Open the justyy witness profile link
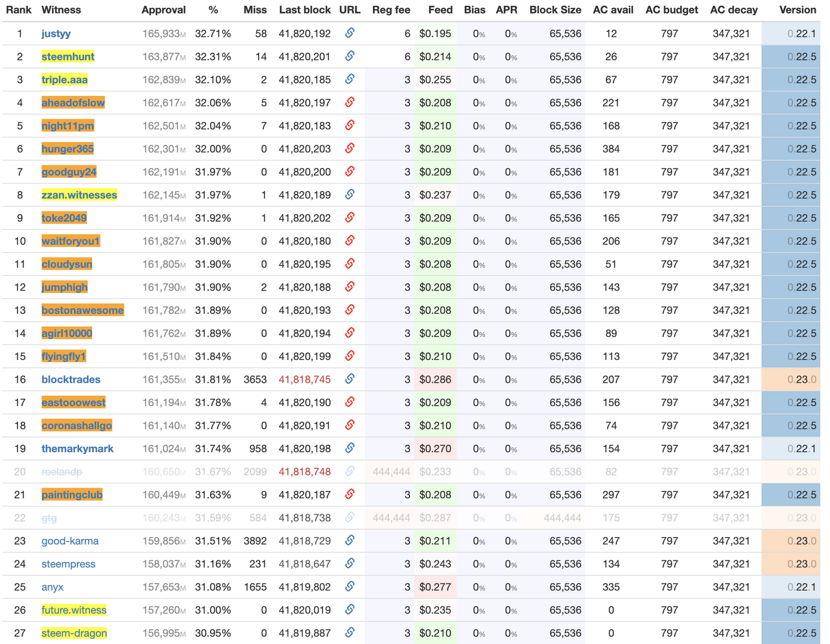The height and width of the screenshot is (644, 830). pyautogui.click(x=56, y=34)
